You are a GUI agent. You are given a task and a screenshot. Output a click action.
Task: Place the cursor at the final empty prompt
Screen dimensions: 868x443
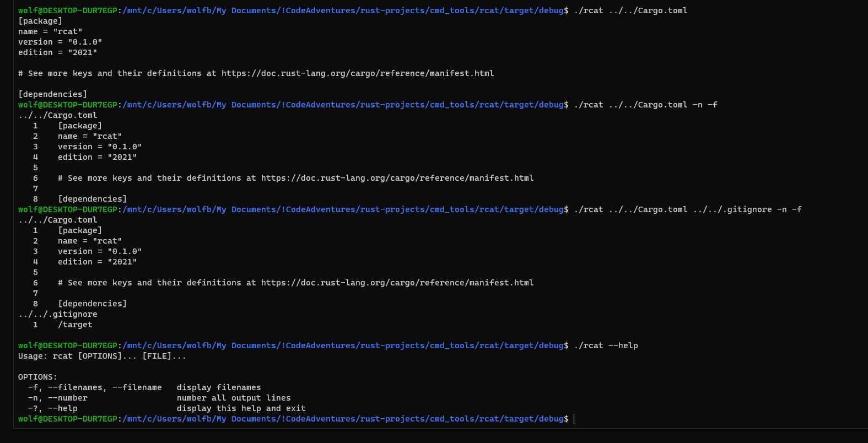(x=574, y=419)
